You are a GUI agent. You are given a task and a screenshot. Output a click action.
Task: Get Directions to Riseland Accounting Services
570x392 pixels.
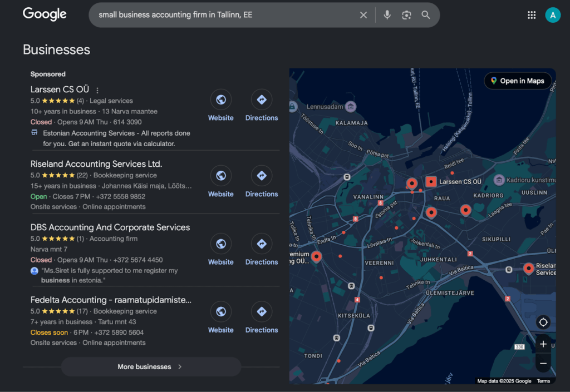(x=261, y=182)
